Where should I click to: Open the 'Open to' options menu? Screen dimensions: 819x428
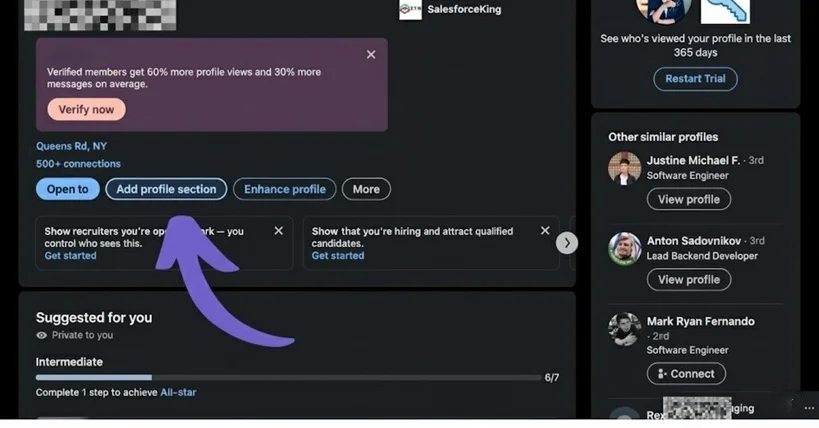click(x=67, y=189)
